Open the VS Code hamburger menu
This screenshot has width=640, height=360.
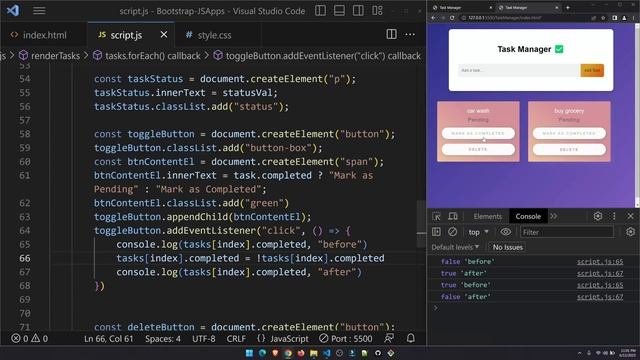tap(39, 11)
